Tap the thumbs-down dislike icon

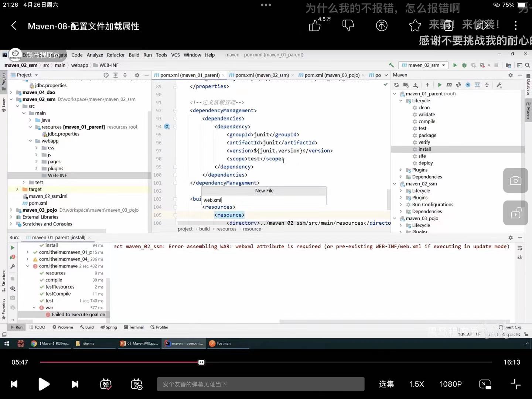pos(348,25)
